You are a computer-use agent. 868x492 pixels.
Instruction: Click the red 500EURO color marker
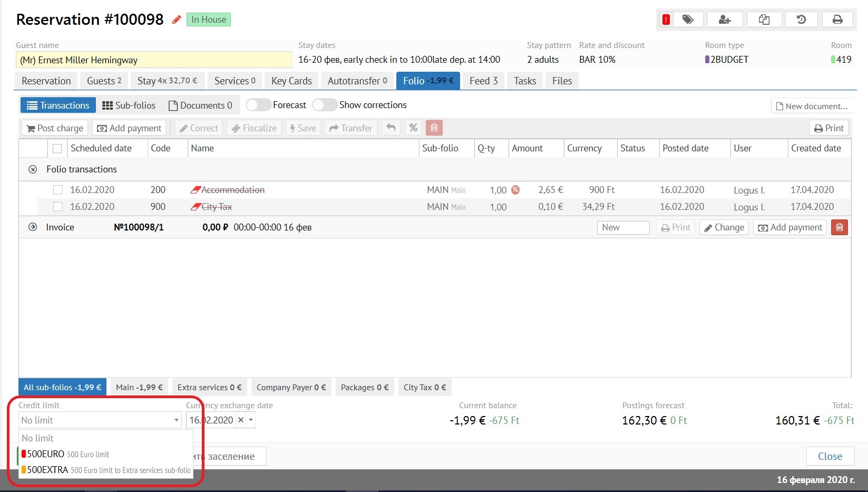point(24,454)
